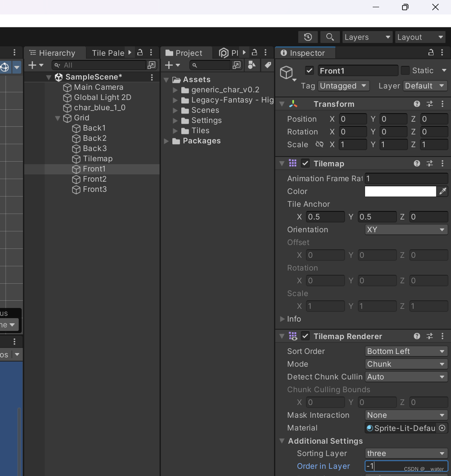Select Global Light 2D object
The image size is (451, 476).
point(103,97)
